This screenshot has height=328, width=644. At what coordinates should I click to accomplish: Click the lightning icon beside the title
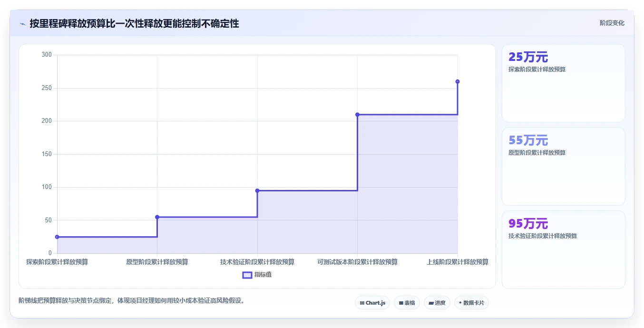click(22, 24)
